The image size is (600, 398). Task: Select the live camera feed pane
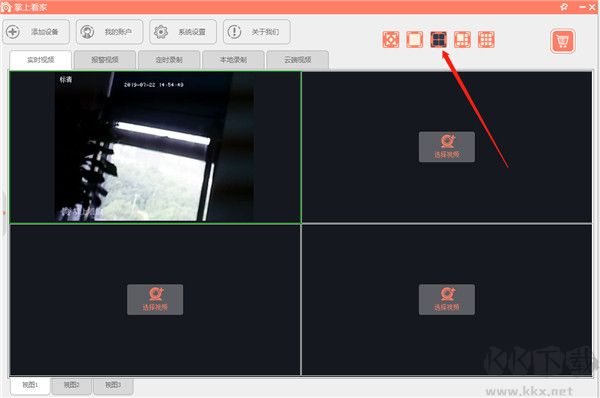click(x=155, y=147)
